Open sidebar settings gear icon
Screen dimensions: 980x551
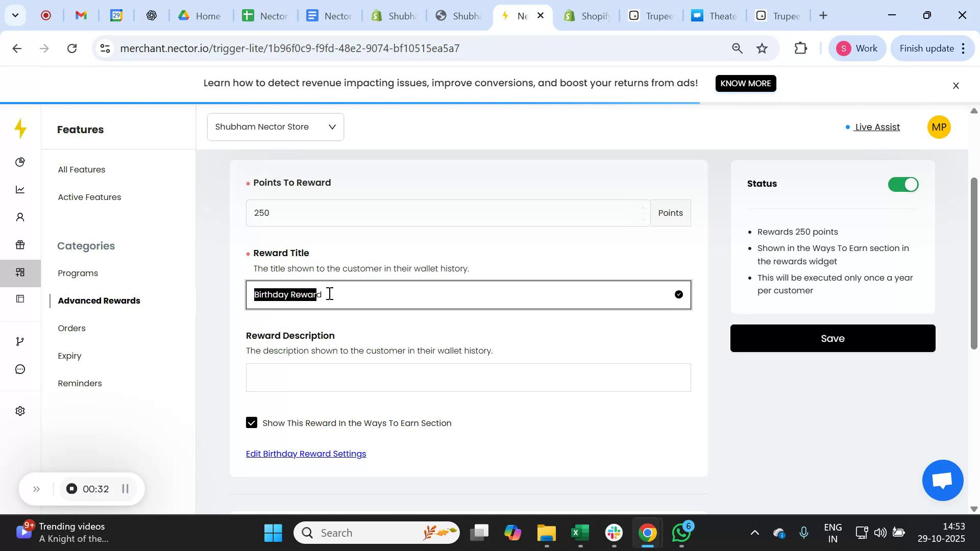click(20, 411)
